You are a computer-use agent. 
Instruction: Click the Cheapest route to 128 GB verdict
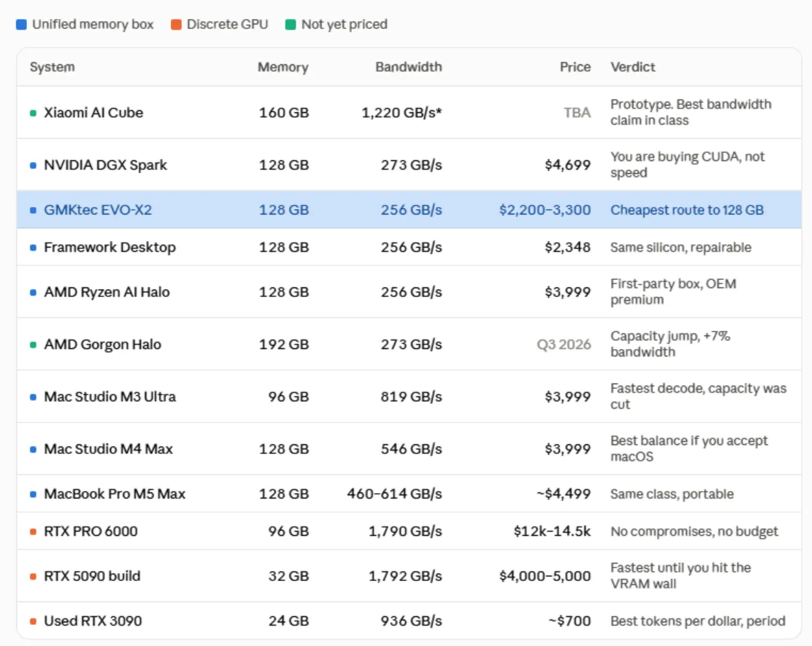[x=687, y=210]
